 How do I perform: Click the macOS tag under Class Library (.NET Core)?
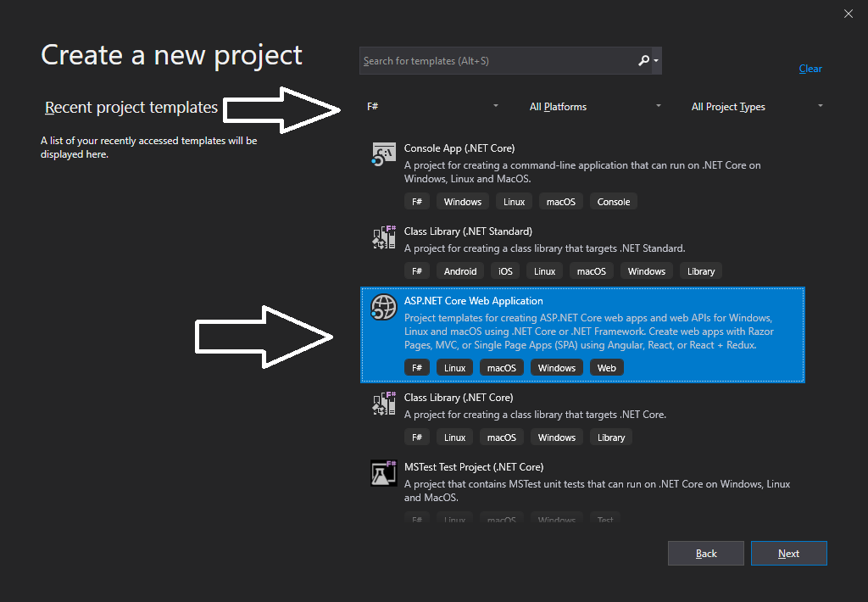502,438
